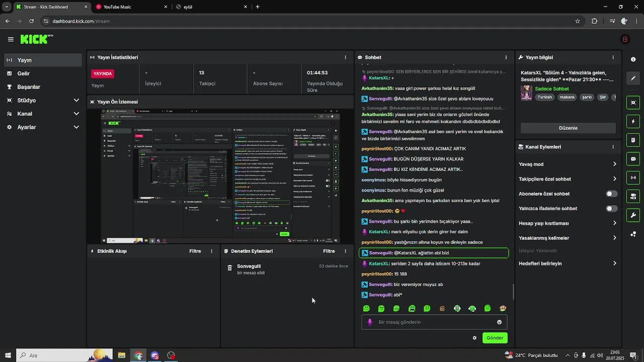
Task: Open Hedefleri belirleyin arrow
Action: [614, 263]
